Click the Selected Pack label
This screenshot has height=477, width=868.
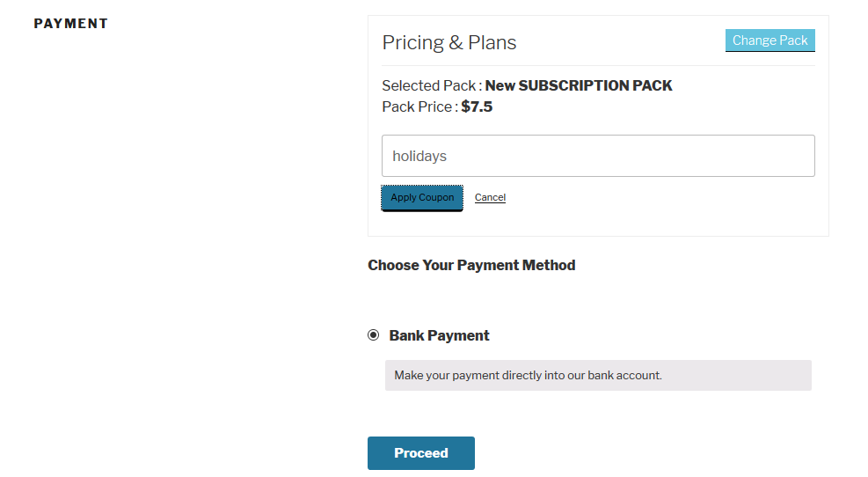(x=430, y=85)
